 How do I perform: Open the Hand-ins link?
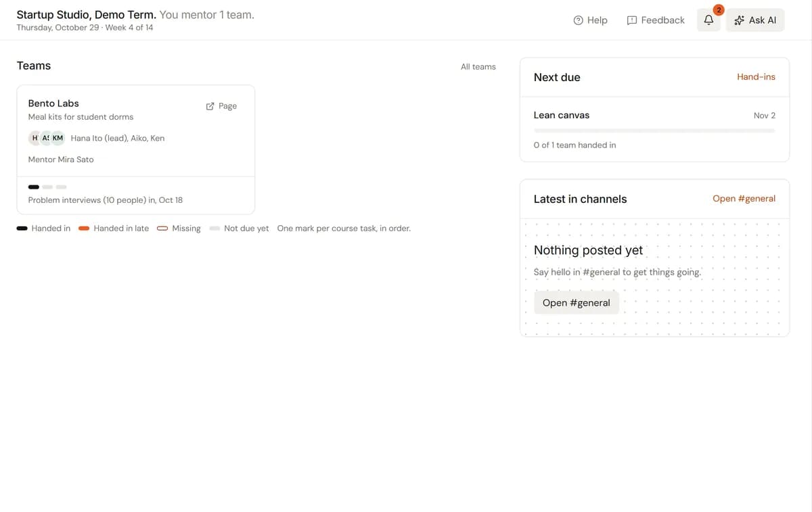pyautogui.click(x=756, y=77)
